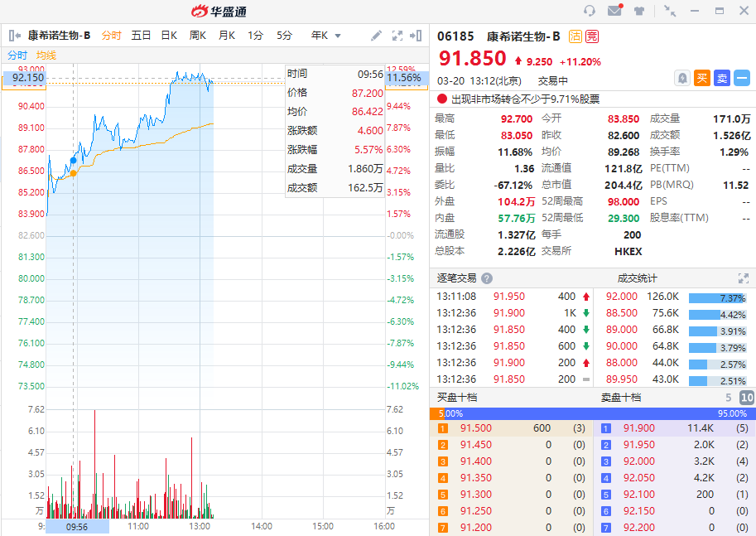The height and width of the screenshot is (536, 756).
Task: Switch to 1分 chart tab
Action: tap(256, 36)
